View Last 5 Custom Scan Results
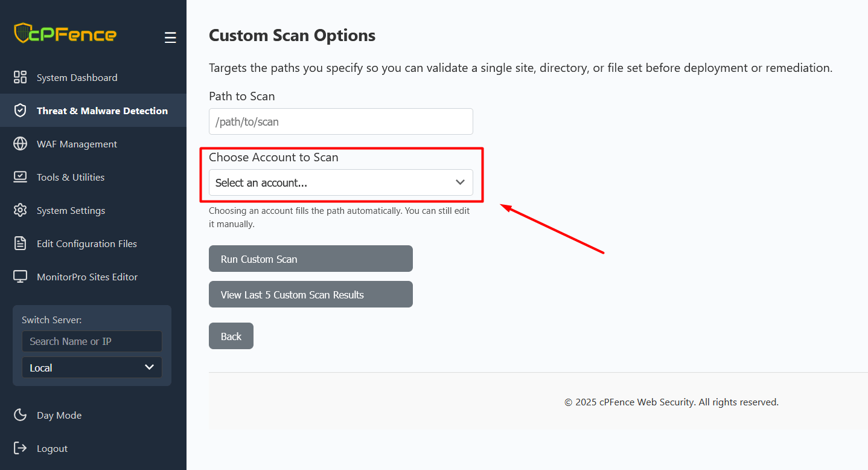This screenshot has height=470, width=868. coord(310,294)
